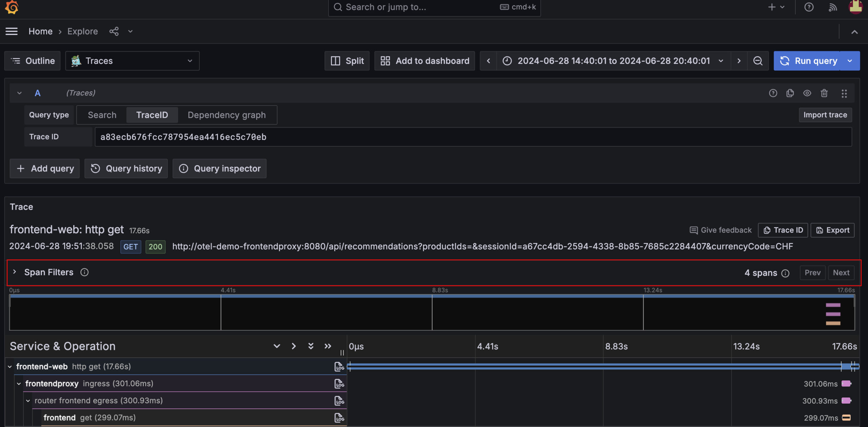The width and height of the screenshot is (868, 427).
Task: Shift time range forwards
Action: coord(739,61)
